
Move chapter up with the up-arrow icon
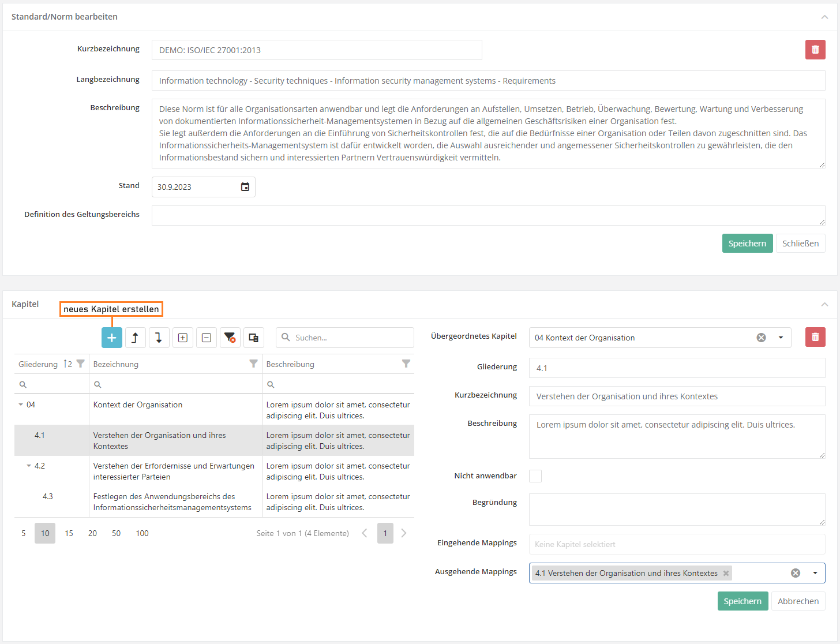pos(135,338)
